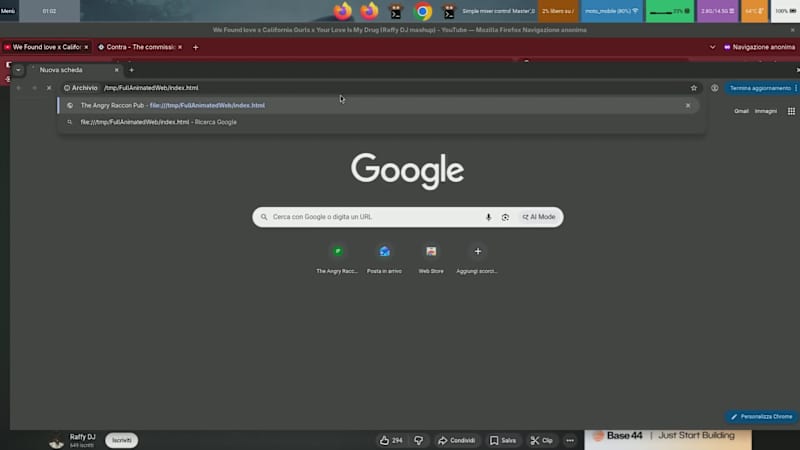800x450 pixels.
Task: Open the Google apps grid icon
Action: tap(791, 111)
